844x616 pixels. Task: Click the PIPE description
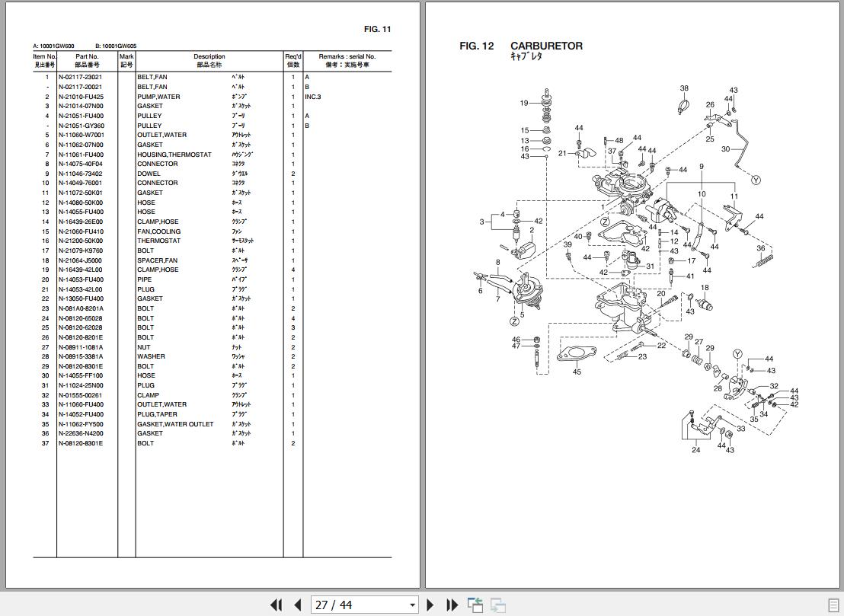pyautogui.click(x=144, y=279)
